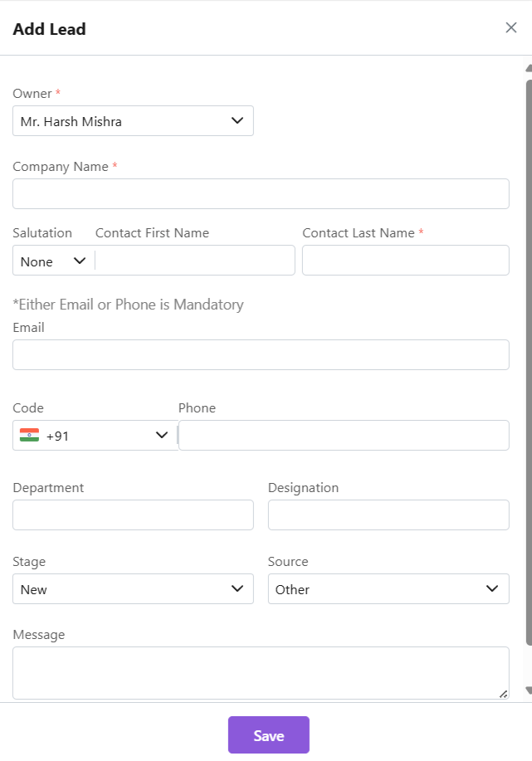
Task: Expand the phone country Code dropdown
Action: 162,436
